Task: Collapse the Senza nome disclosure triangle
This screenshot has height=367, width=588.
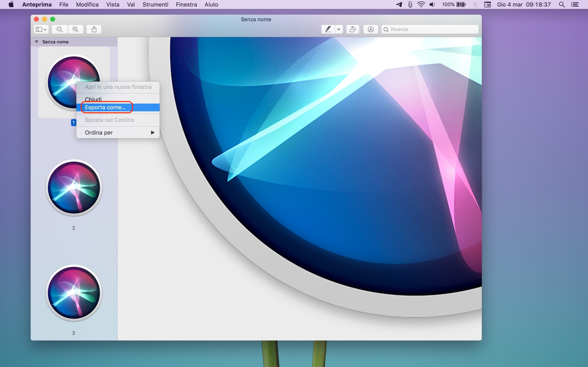Action: [37, 42]
